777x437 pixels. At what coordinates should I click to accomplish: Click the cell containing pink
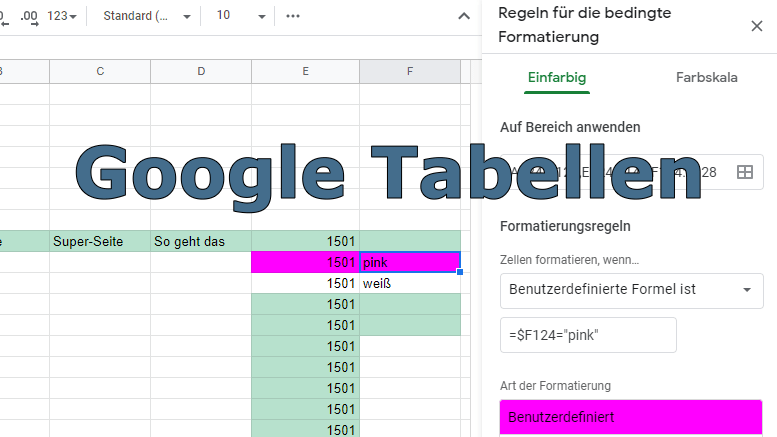coord(410,262)
